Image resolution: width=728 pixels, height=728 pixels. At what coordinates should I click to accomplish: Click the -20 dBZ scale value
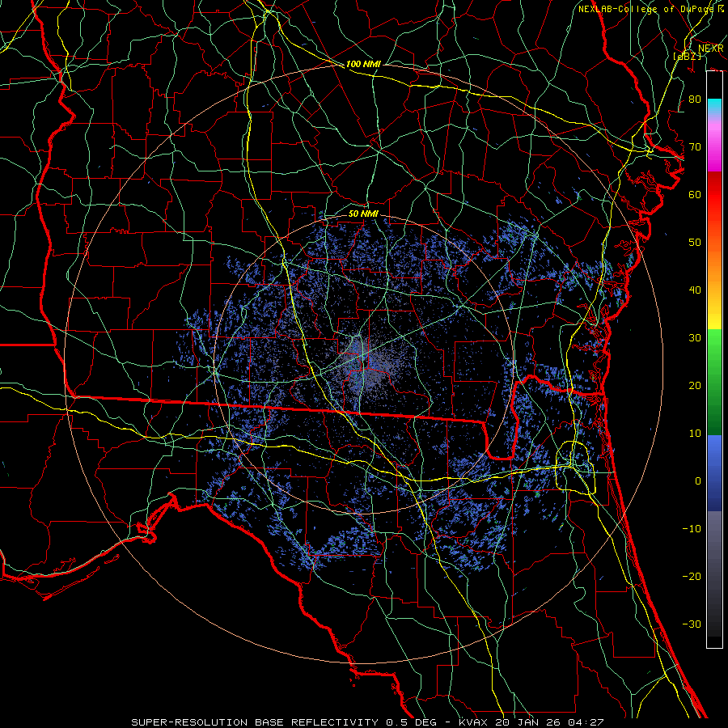[x=692, y=577]
